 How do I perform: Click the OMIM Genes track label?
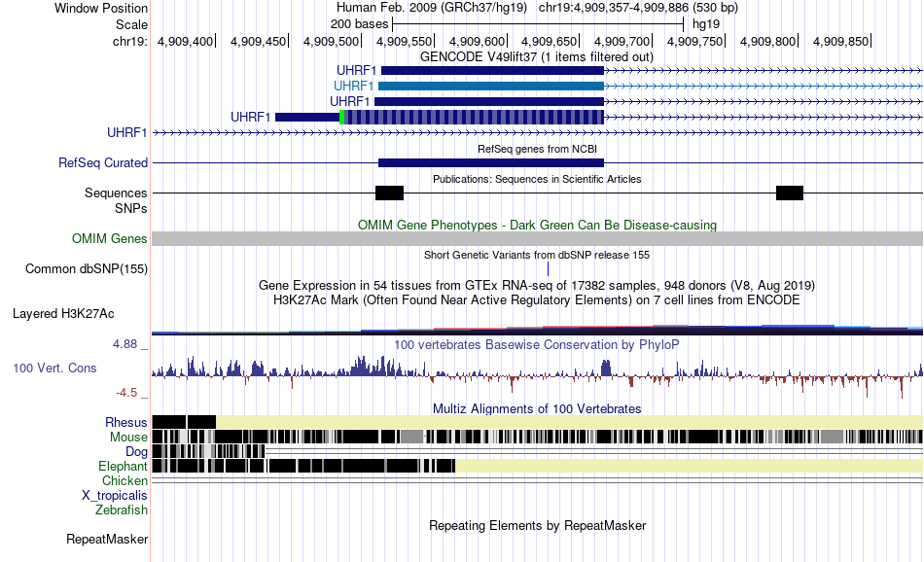click(110, 238)
